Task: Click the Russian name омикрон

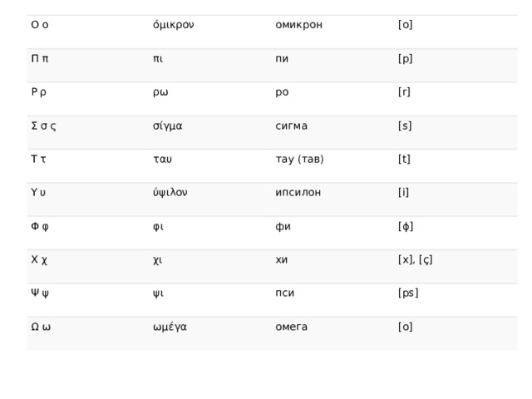Action: point(298,25)
